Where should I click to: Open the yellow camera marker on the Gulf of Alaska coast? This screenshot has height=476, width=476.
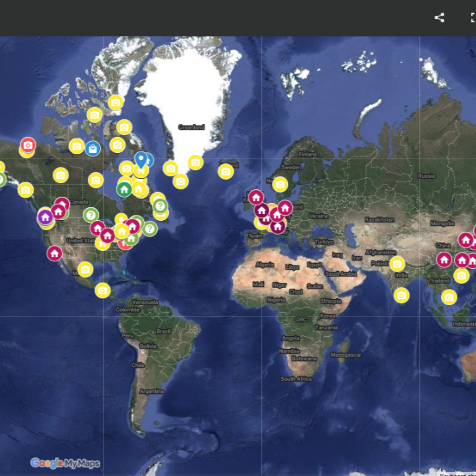pyautogui.click(x=25, y=190)
